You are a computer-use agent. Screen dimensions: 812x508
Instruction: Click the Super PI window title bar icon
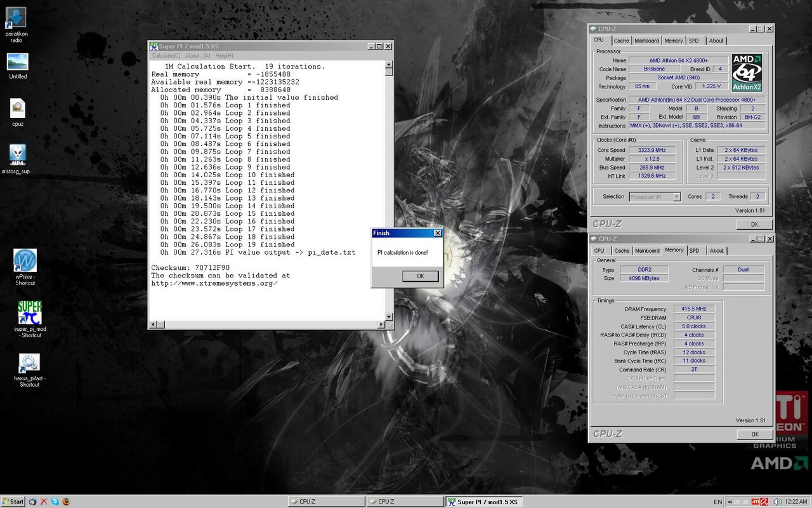(154, 46)
